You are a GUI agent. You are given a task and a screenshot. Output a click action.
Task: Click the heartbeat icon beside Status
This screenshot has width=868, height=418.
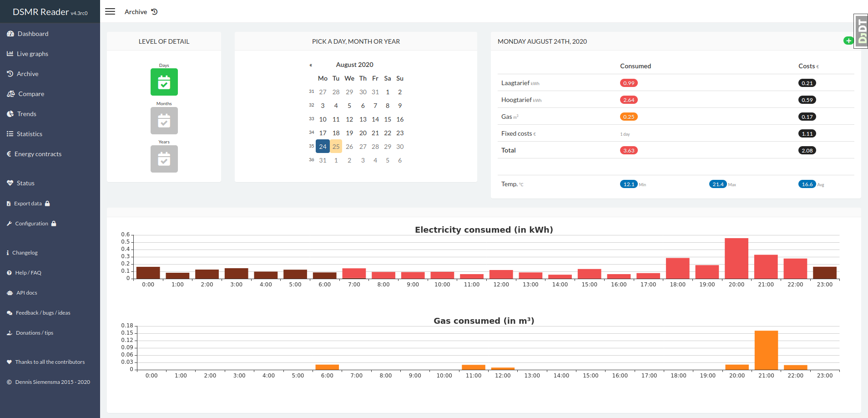tap(10, 183)
